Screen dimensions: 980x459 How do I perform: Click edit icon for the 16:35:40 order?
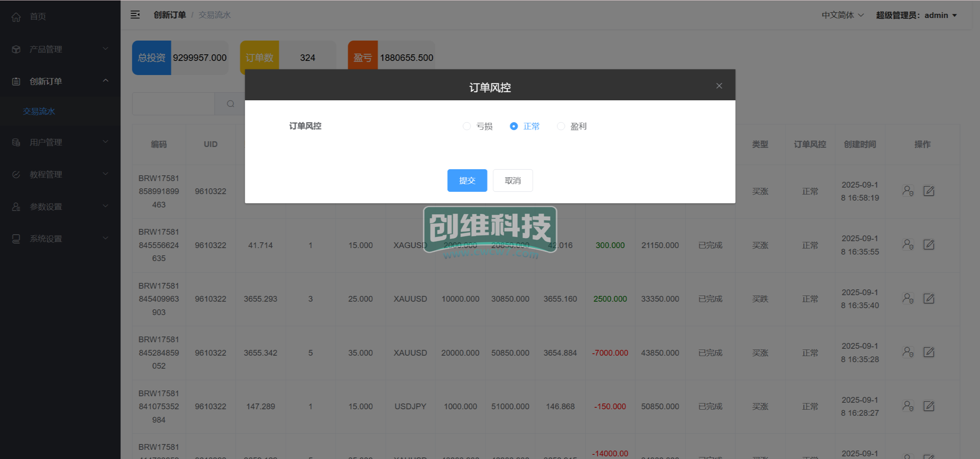[929, 299]
